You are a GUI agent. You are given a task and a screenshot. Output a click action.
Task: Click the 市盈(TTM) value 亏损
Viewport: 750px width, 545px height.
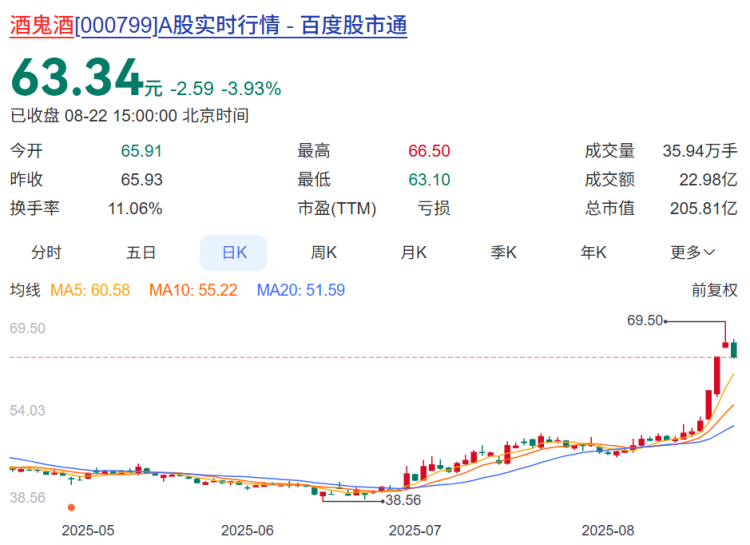[x=434, y=209]
